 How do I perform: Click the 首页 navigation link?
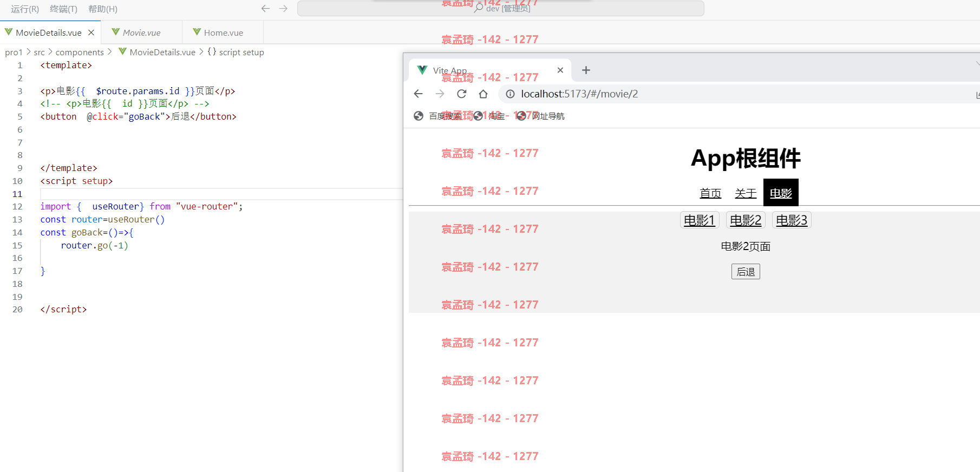coord(710,193)
